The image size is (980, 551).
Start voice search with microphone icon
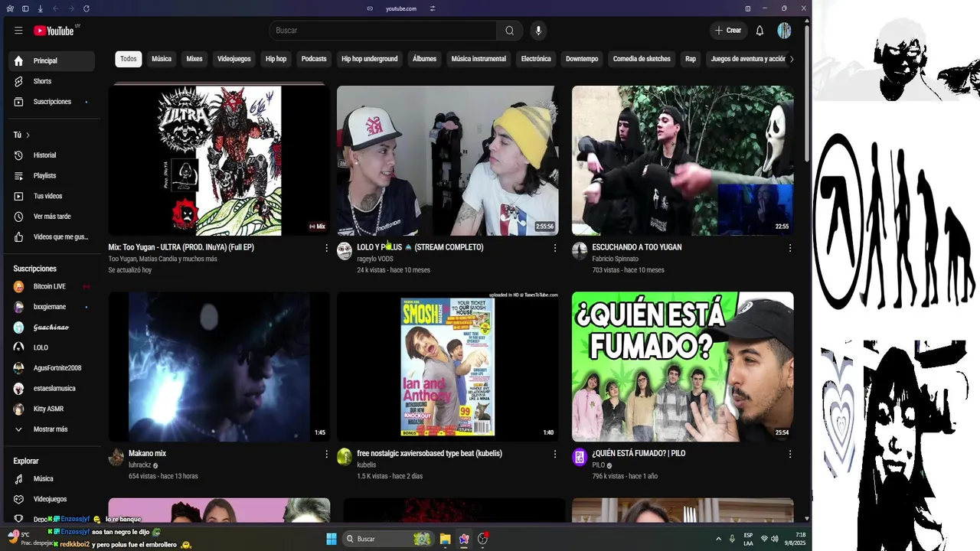pos(538,31)
